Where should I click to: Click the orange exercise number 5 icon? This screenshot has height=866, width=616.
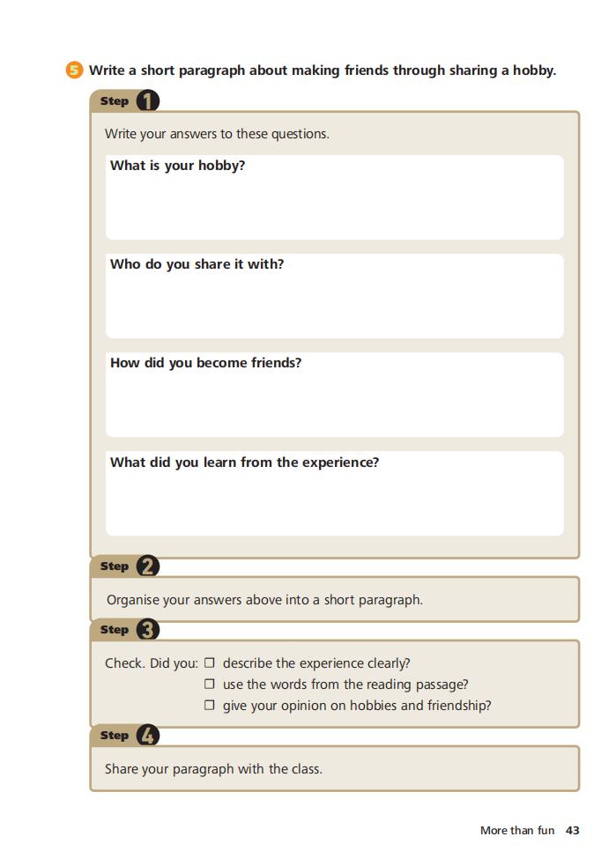[x=74, y=70]
